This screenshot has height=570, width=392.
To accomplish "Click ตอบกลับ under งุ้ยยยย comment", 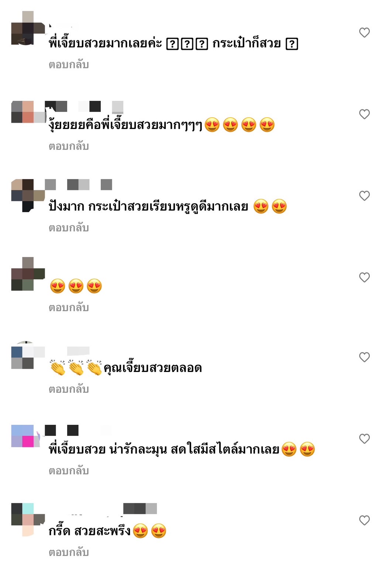I will [x=69, y=146].
